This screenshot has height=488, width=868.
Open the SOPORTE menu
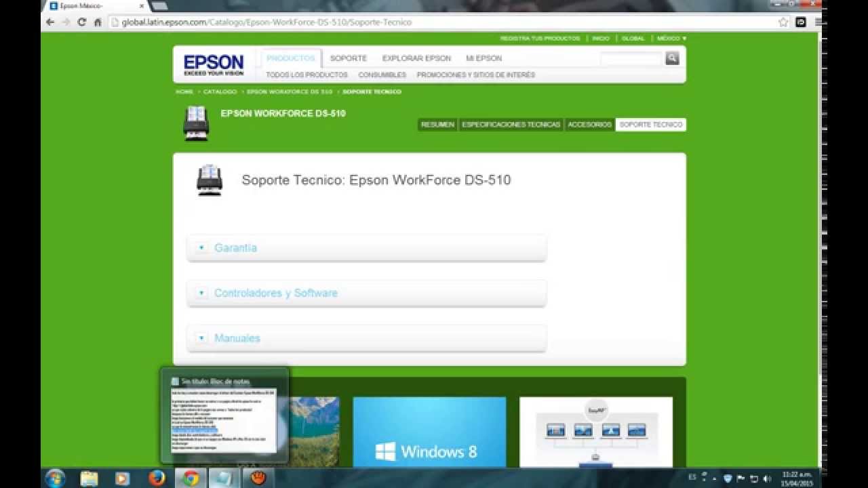[349, 58]
